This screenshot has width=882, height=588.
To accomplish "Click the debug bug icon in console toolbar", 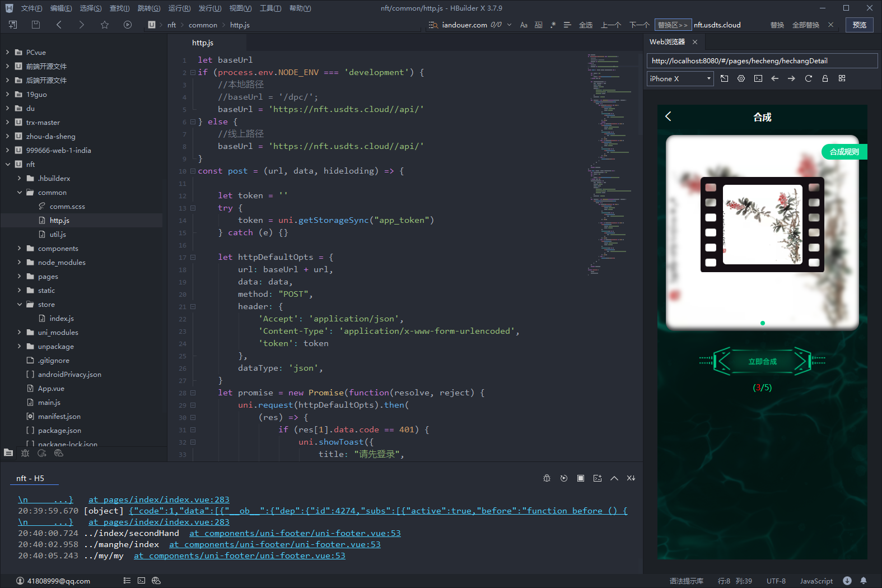I will click(x=547, y=478).
